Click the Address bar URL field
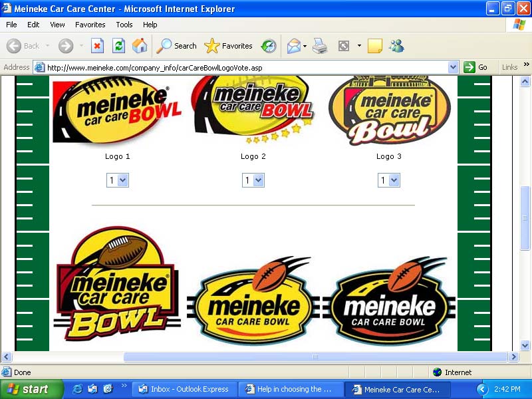Screen dimensions: 532x399 click(246, 68)
